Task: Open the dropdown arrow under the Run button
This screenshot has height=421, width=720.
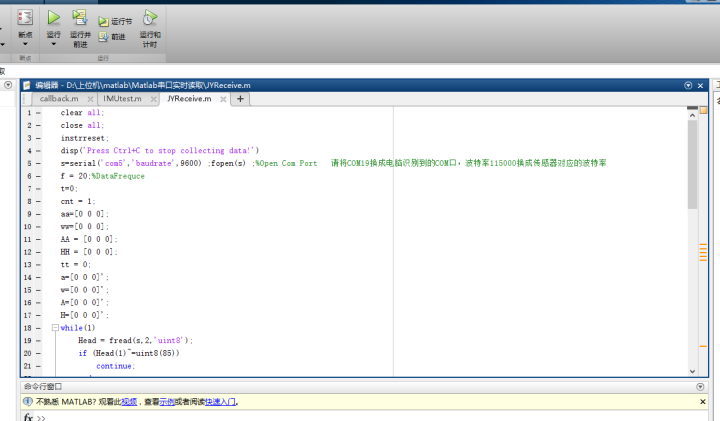Action: (54, 44)
